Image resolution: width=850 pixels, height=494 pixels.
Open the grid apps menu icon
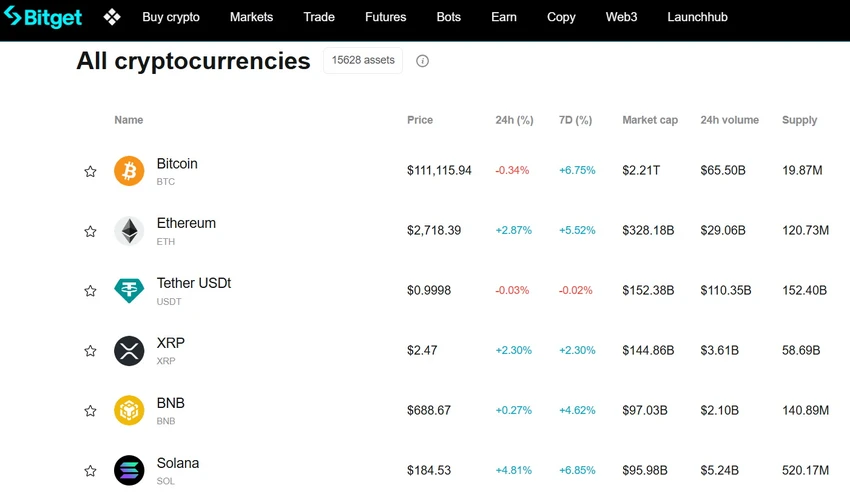click(112, 17)
